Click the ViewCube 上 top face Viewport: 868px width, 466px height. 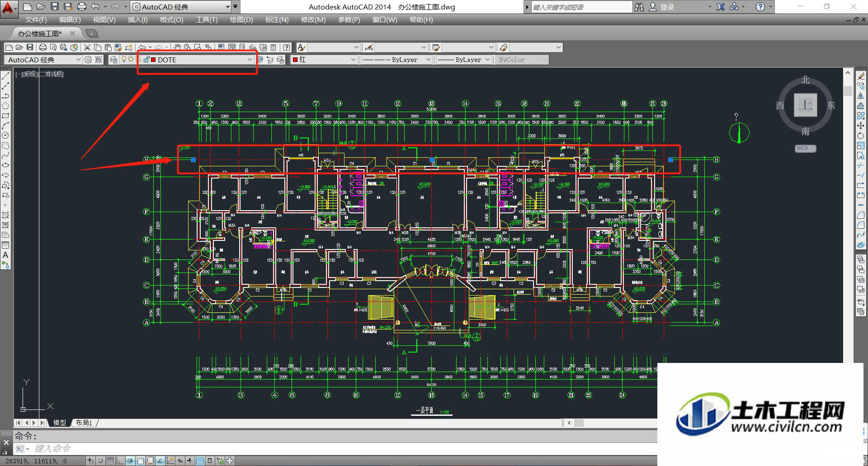(x=805, y=105)
